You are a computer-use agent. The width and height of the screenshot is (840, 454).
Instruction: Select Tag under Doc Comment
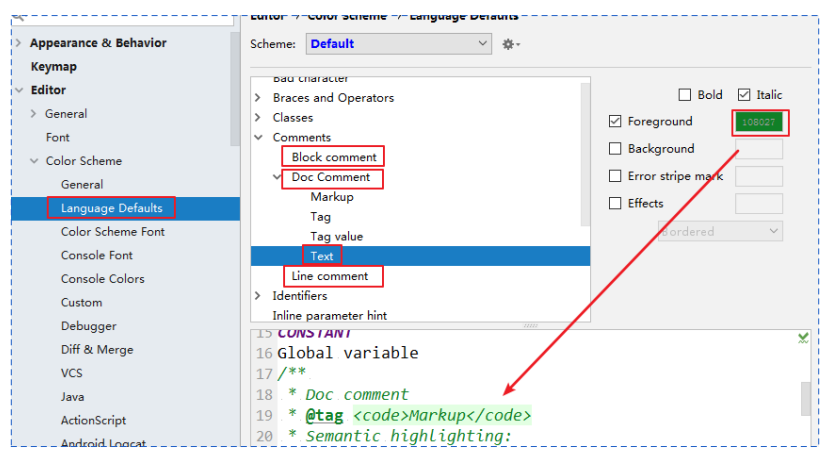coord(320,217)
